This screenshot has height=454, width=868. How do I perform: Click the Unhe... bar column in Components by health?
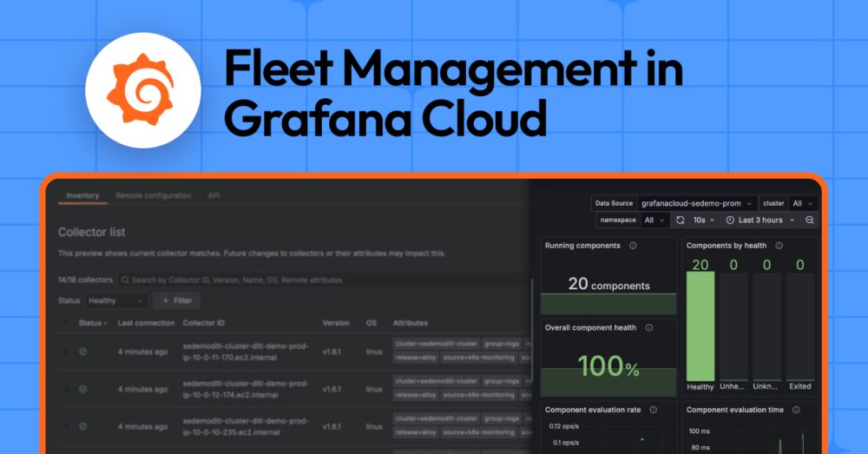733,326
